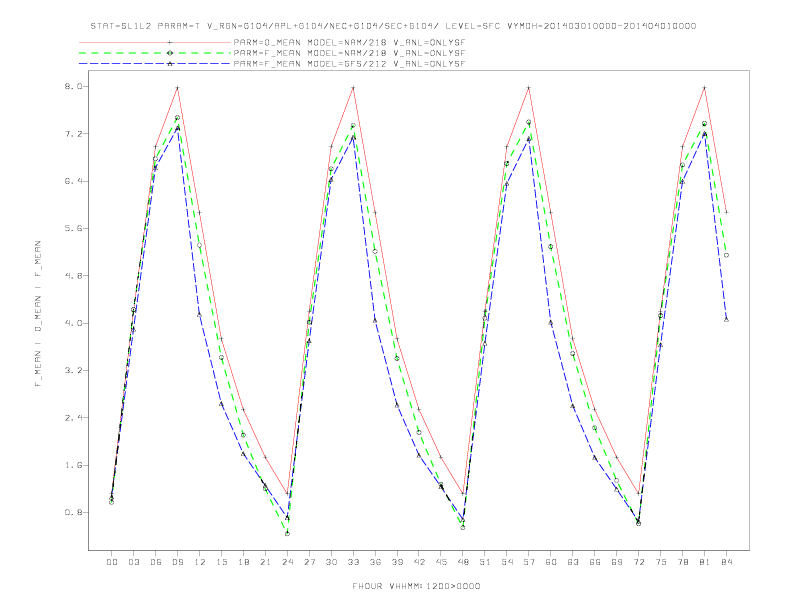This screenshot has width=792, height=612.
Task: Click the y-axis tick label 5.6
Action: tap(73, 228)
